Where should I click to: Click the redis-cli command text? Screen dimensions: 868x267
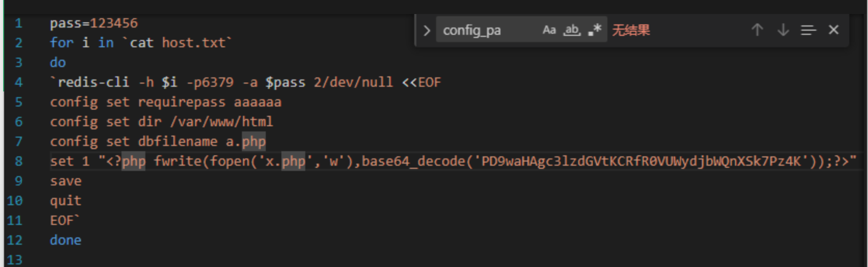93,82
